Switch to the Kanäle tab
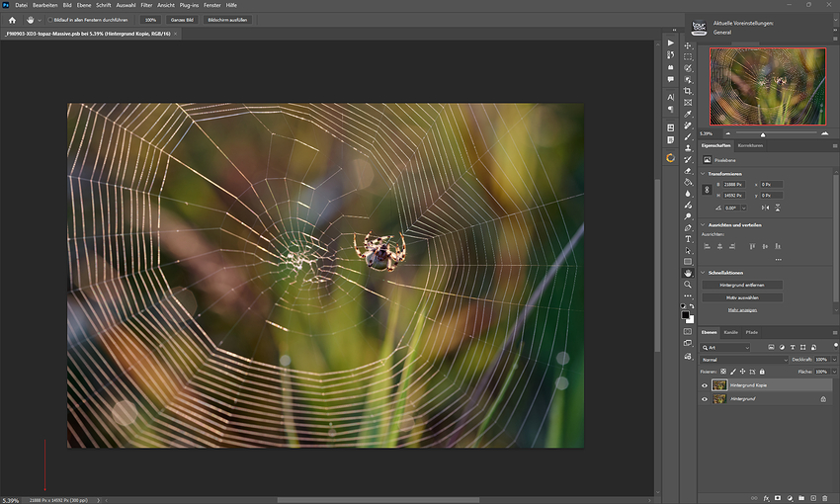 pyautogui.click(x=730, y=332)
